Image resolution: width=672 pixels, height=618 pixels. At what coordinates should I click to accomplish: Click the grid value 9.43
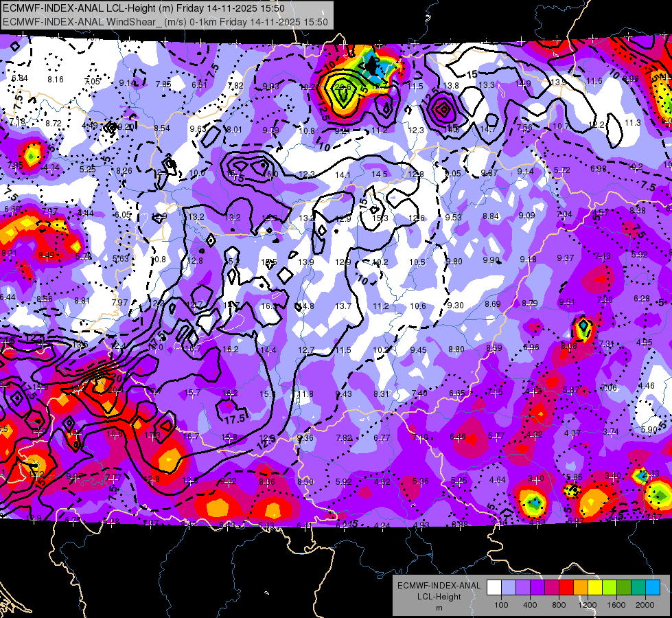tap(344, 393)
